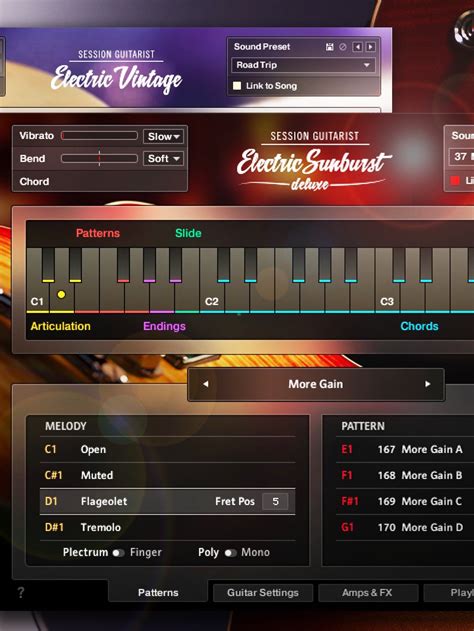Click the Articulation label below the keyboard
The width and height of the screenshot is (474, 631).
click(60, 326)
